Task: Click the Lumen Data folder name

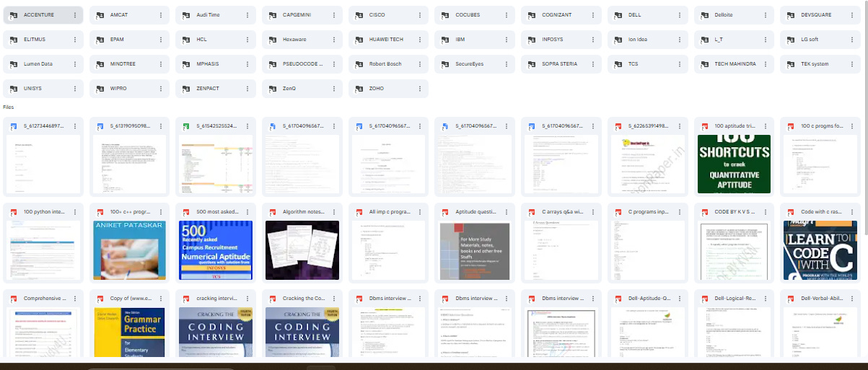Action: 38,63
